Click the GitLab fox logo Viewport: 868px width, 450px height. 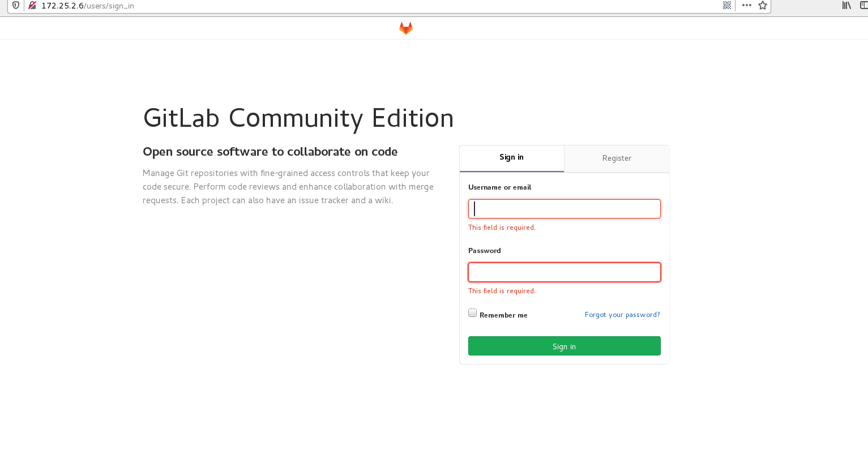coord(406,28)
